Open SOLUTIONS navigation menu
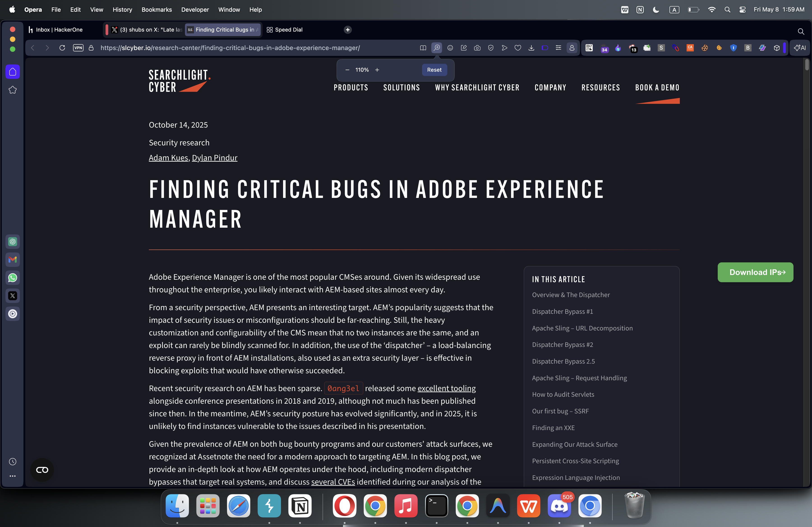 point(401,88)
